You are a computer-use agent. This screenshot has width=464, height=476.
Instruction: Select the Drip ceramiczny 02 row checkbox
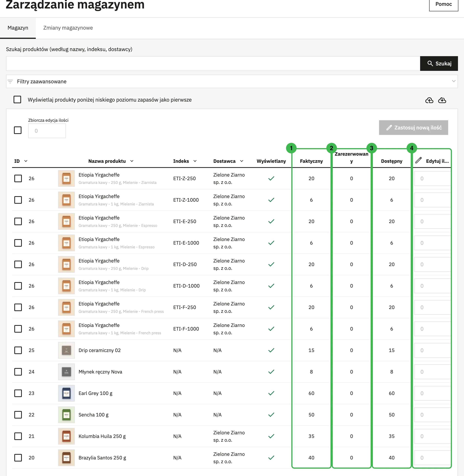(x=18, y=350)
